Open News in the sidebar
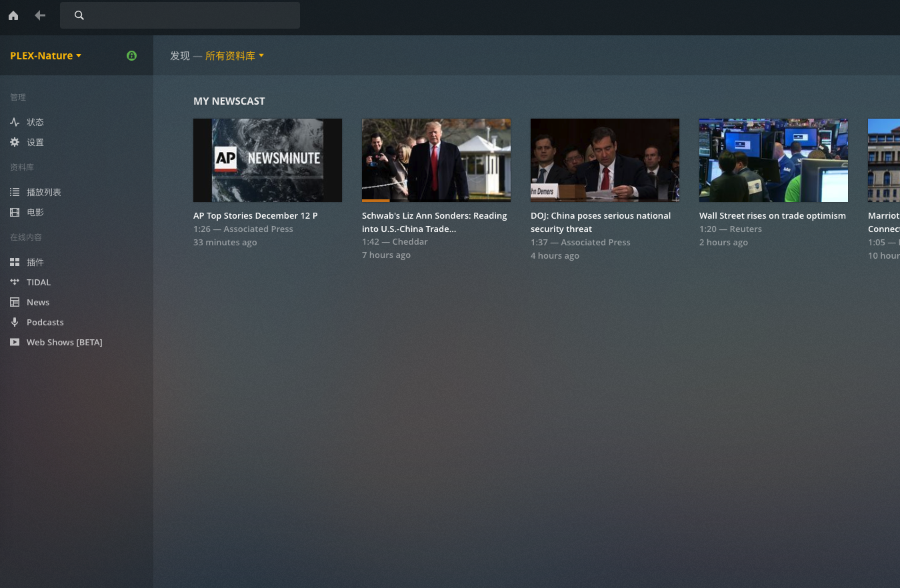The width and height of the screenshot is (900, 588). click(x=38, y=302)
